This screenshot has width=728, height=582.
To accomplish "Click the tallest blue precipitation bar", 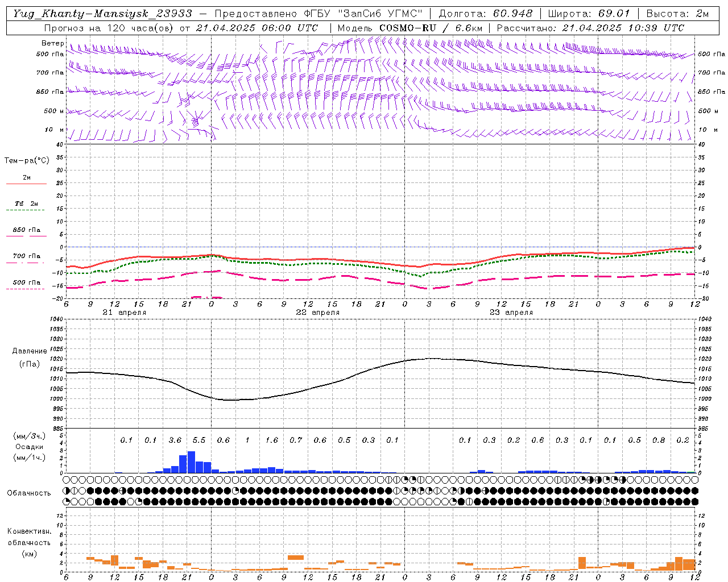I will tap(191, 462).
